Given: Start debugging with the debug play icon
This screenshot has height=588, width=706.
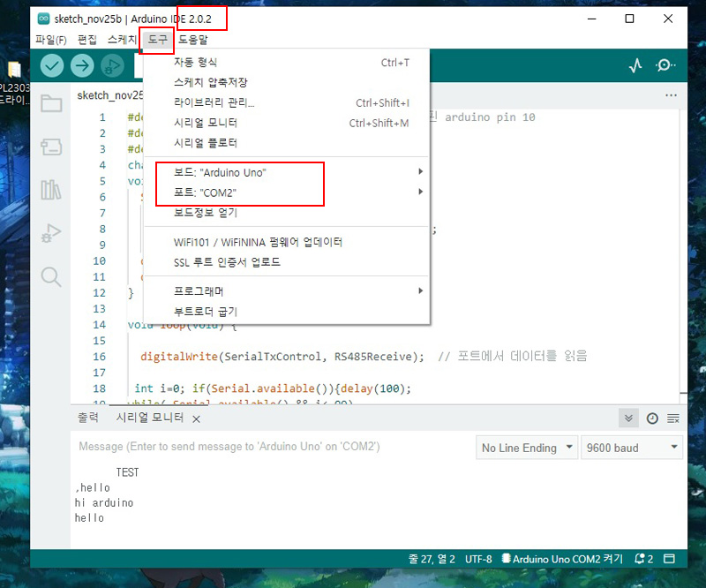Looking at the screenshot, I should (x=112, y=66).
